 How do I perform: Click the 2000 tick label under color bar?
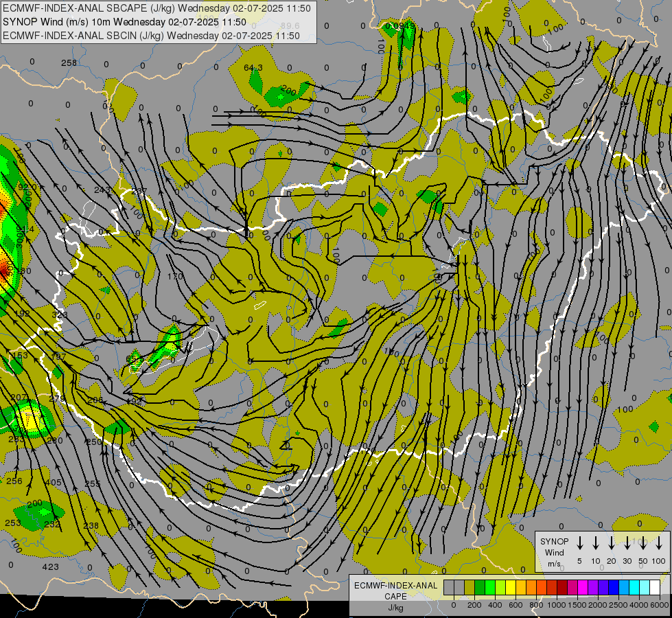(598, 605)
